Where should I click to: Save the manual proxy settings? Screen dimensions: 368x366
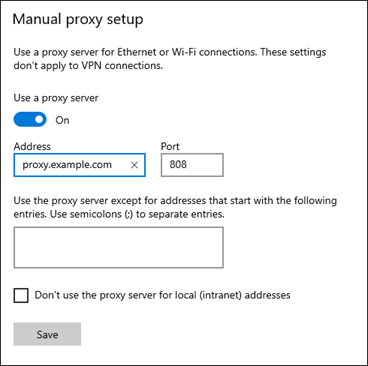point(47,334)
